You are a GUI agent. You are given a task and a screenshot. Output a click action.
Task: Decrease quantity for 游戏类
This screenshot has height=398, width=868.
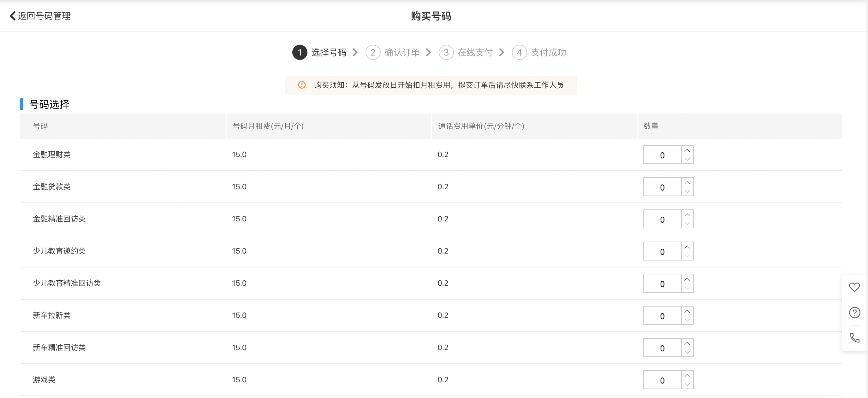coord(687,384)
